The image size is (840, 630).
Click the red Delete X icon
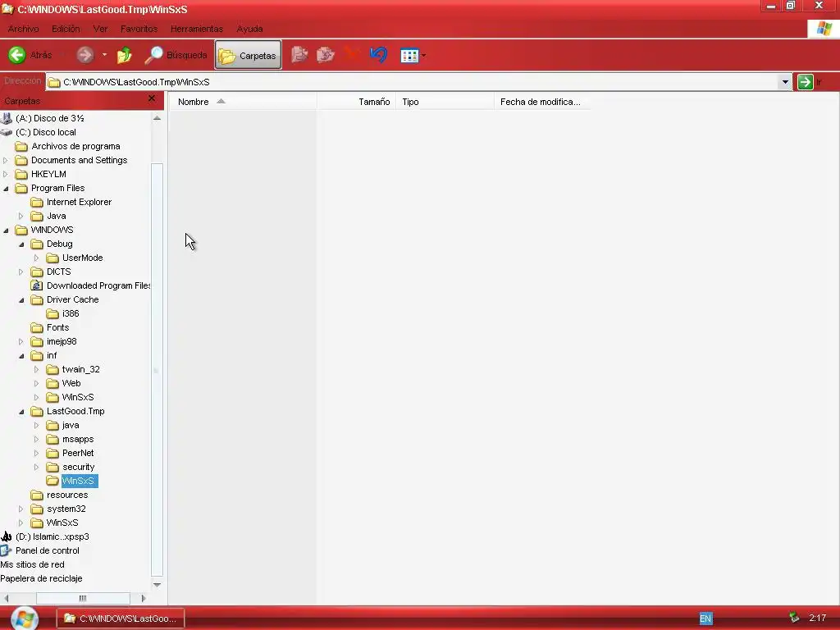[351, 55]
